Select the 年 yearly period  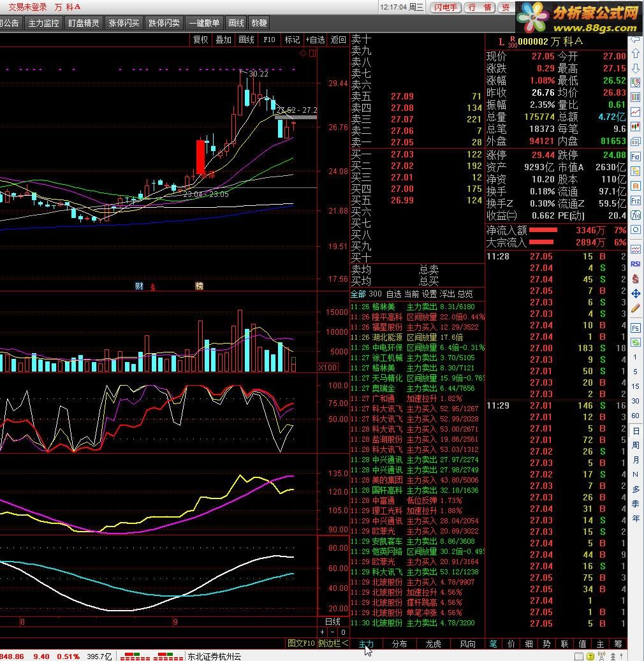(x=635, y=518)
